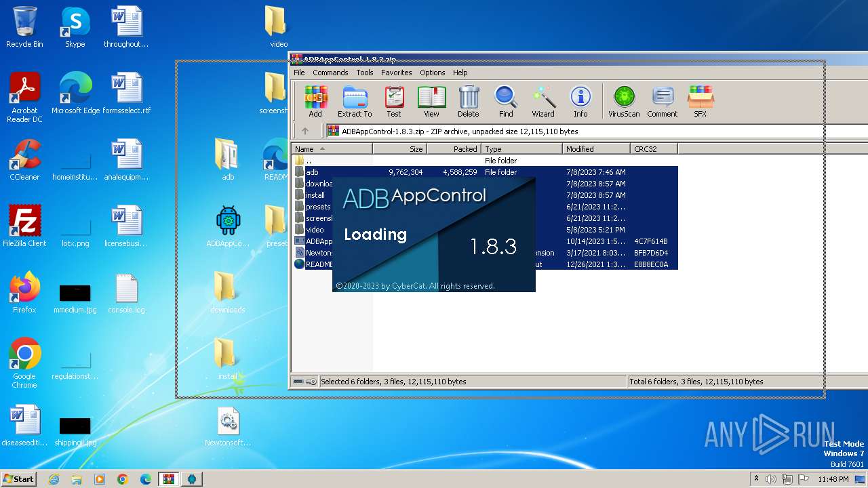
Task: Open Acrobat Reader DC desktop icon
Action: 24,98
